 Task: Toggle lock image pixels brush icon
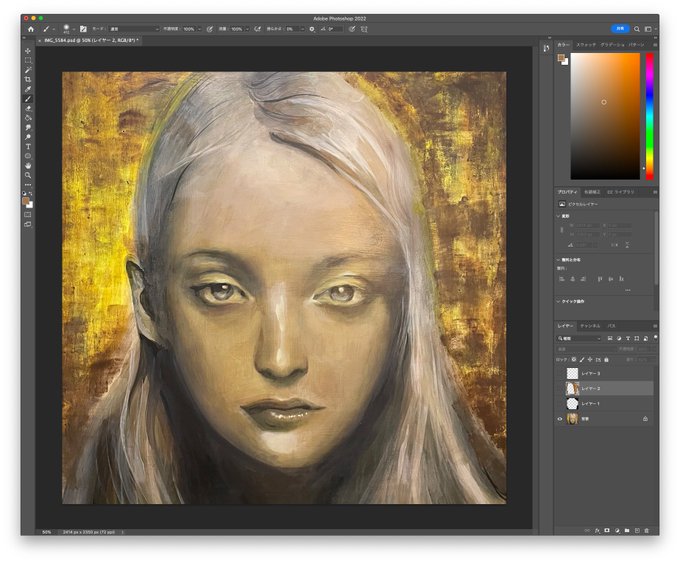[582, 360]
